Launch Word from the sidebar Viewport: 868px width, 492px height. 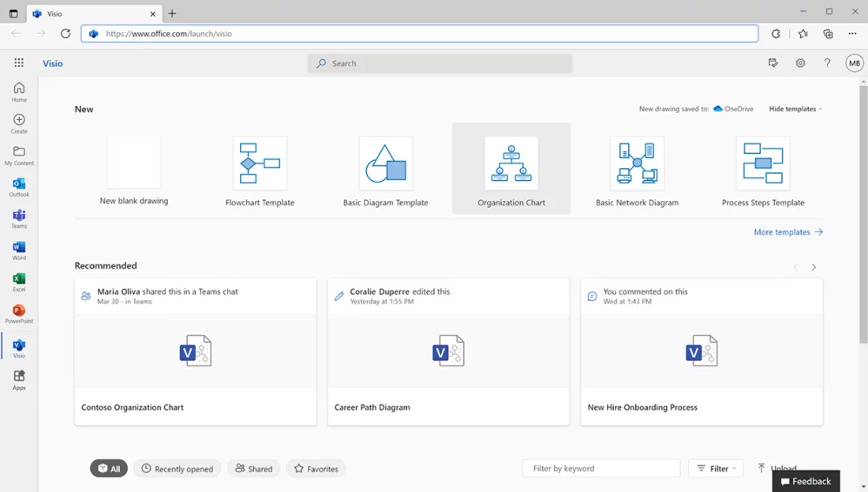pos(19,250)
